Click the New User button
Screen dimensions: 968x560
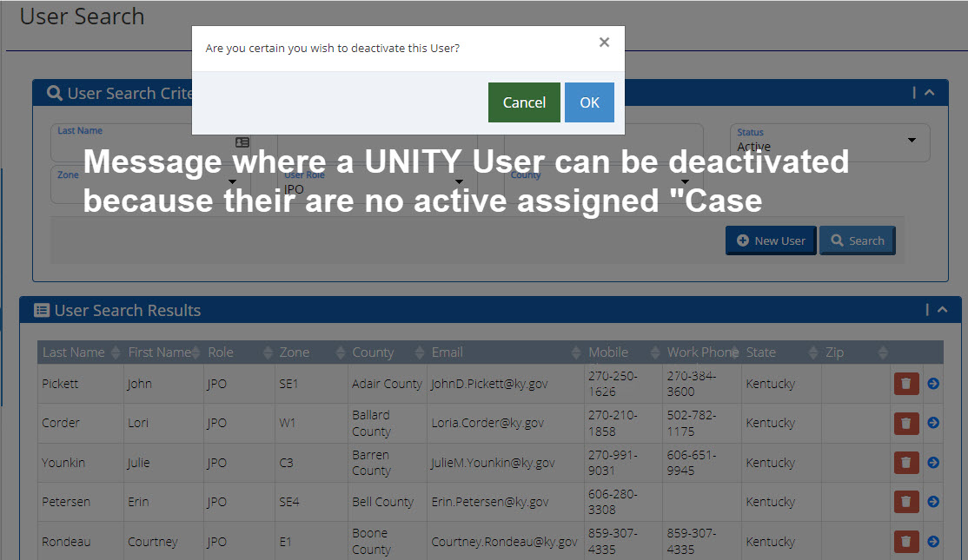770,240
